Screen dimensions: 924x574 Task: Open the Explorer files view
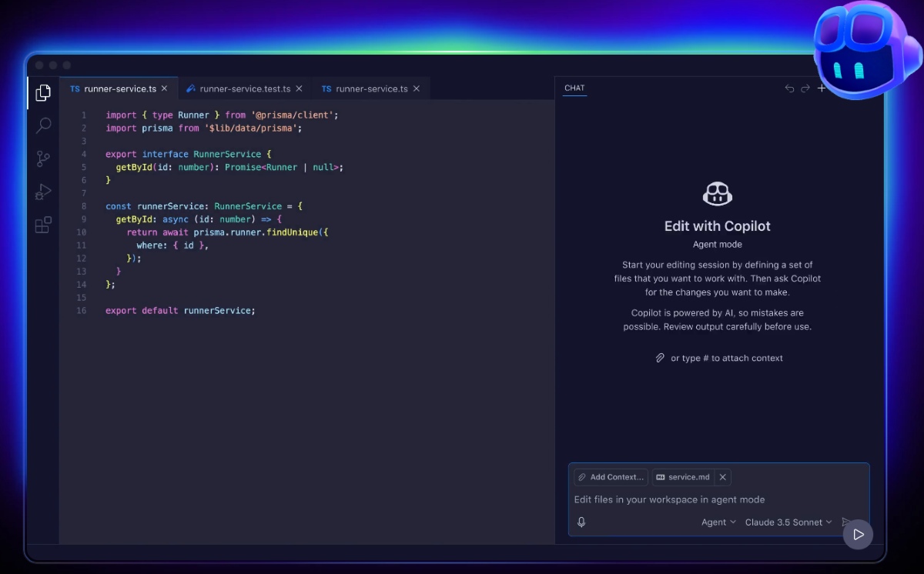coord(43,93)
